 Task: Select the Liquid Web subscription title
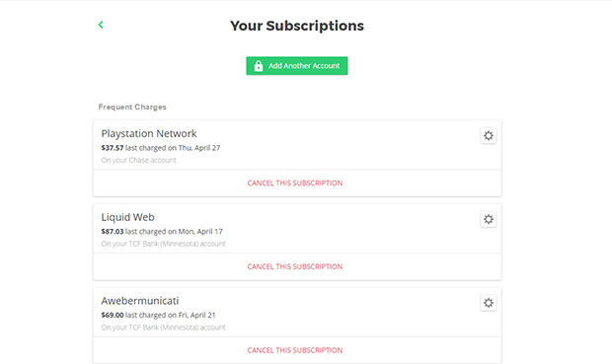pyautogui.click(x=127, y=217)
